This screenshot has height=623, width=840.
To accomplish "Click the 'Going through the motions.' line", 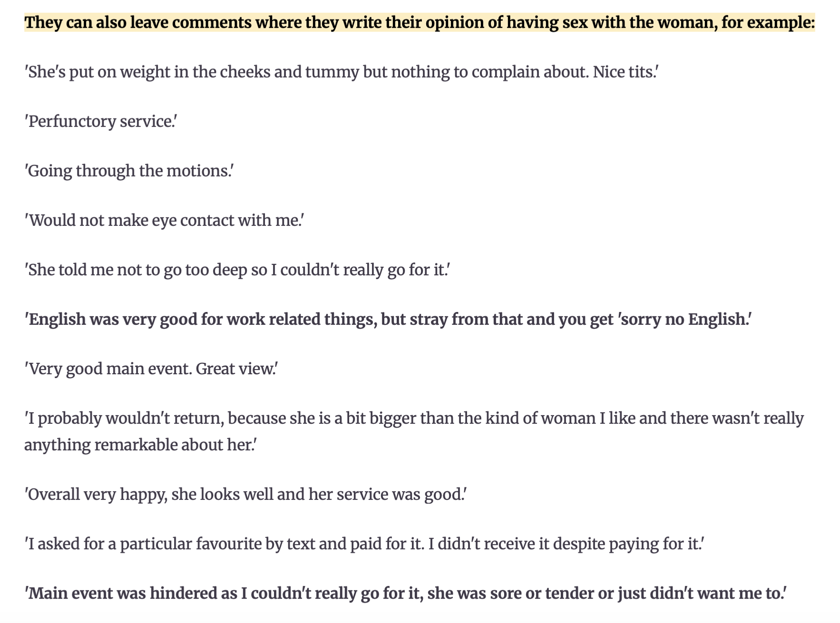I will click(x=129, y=171).
